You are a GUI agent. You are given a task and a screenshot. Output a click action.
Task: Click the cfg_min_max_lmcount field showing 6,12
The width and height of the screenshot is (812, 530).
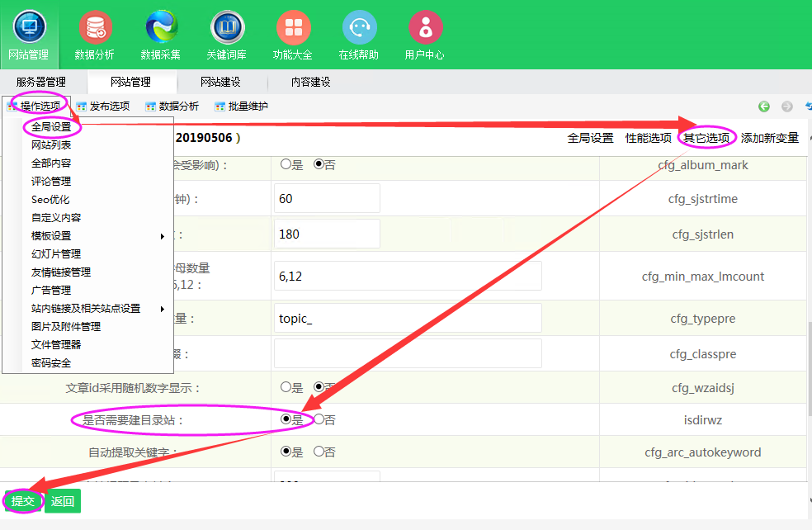408,276
